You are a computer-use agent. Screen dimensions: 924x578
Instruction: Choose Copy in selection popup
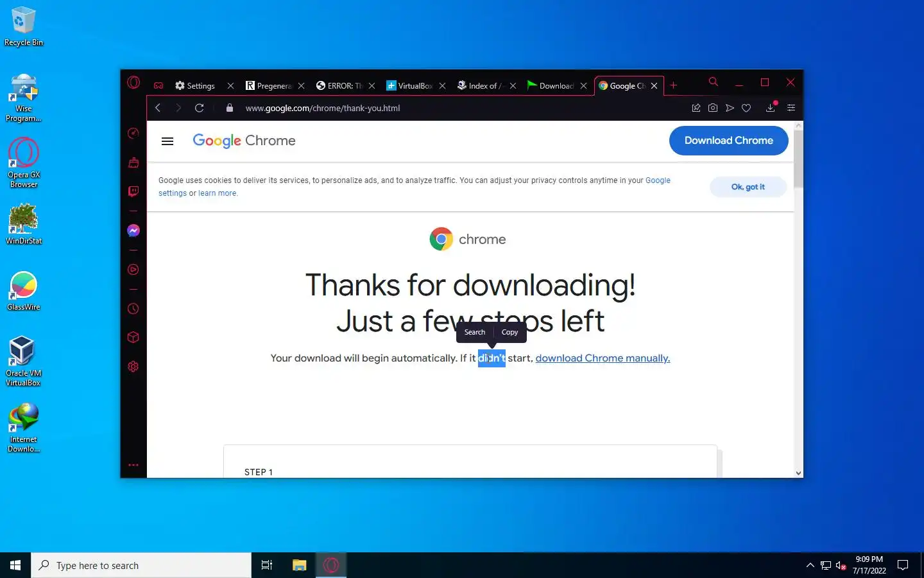[509, 332]
